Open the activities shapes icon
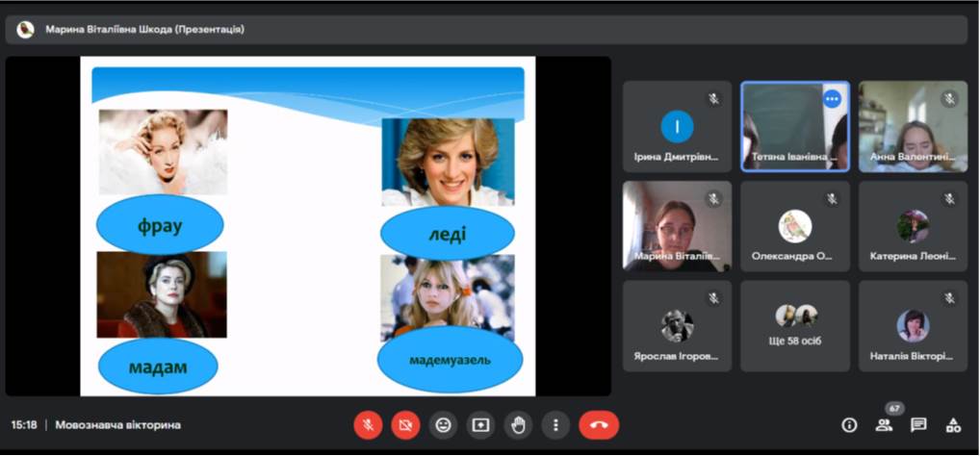The height and width of the screenshot is (456, 980). coord(953,426)
